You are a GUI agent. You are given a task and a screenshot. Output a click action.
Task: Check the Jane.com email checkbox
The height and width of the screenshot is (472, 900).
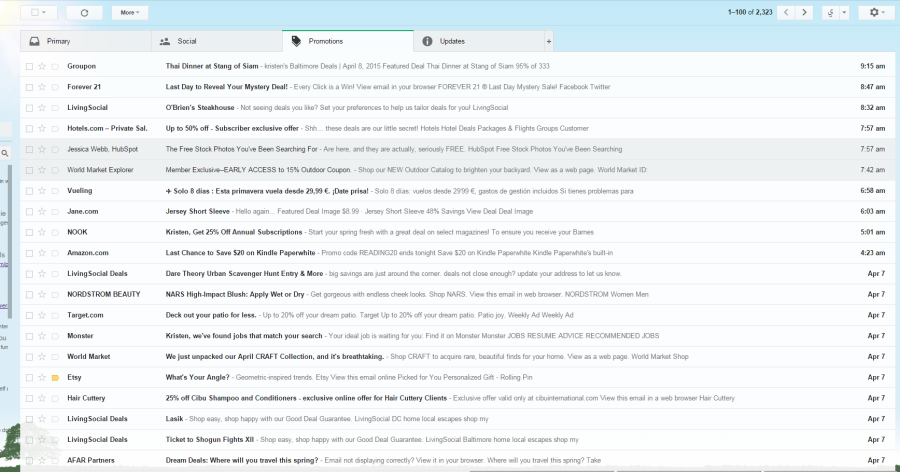[29, 211]
